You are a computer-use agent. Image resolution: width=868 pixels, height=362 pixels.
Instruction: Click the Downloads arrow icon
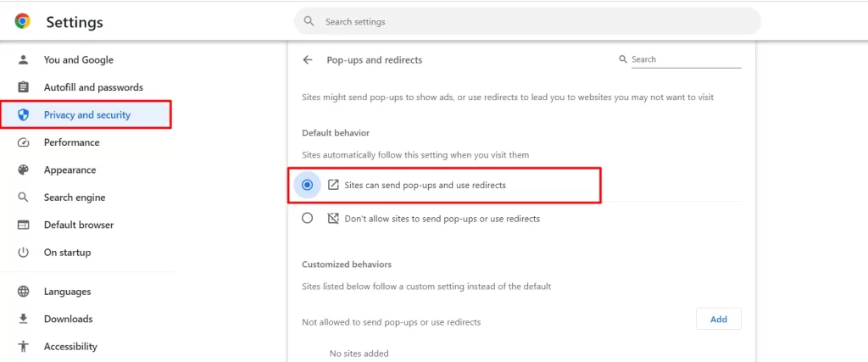(23, 319)
